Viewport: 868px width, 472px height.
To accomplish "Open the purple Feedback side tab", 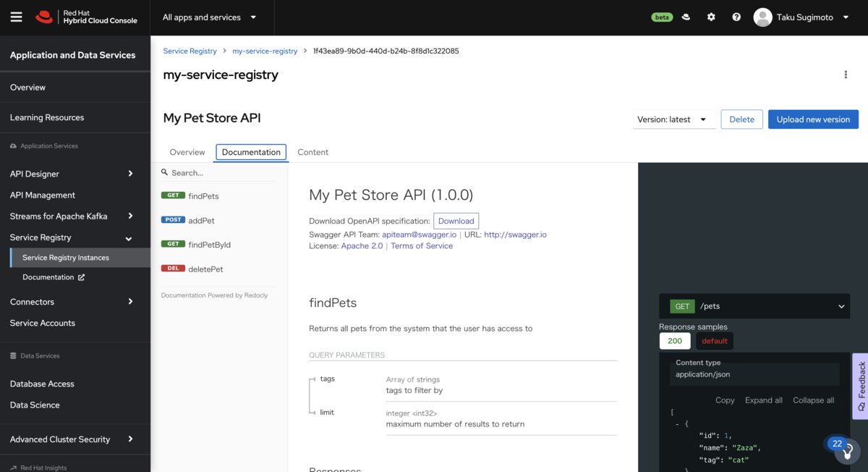I will tap(861, 384).
